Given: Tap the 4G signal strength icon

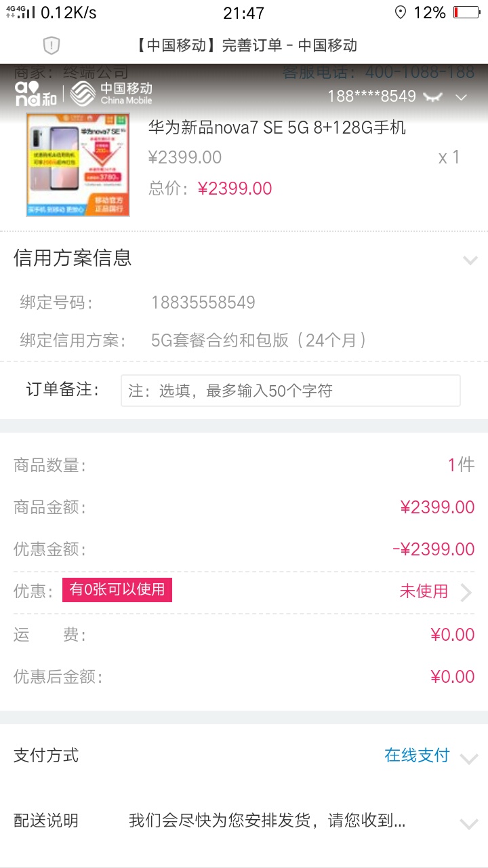Looking at the screenshot, I should [x=21, y=12].
